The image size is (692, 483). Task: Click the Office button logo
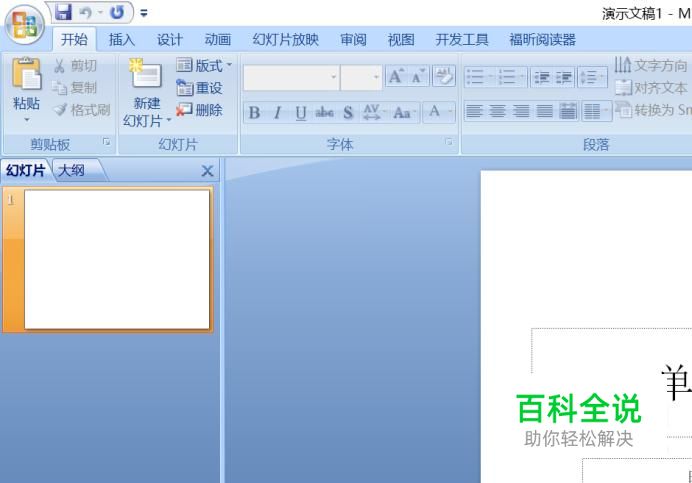click(24, 24)
